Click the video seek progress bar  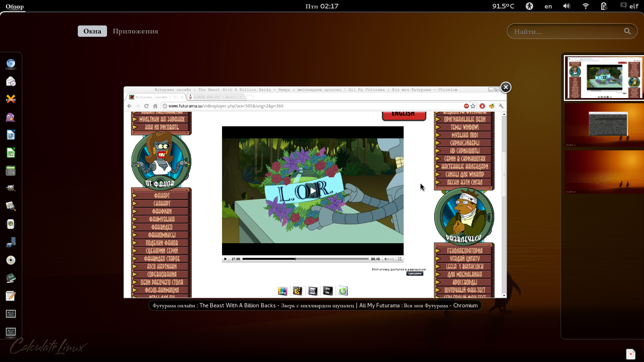click(x=305, y=259)
